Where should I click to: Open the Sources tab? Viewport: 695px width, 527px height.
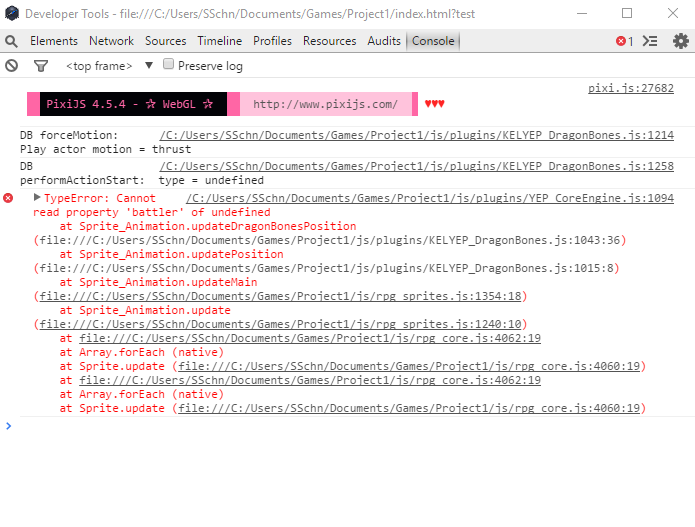point(166,41)
